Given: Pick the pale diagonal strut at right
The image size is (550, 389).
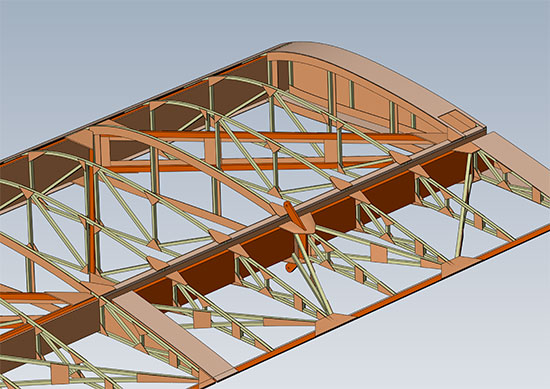Looking at the screenshot, I should click(x=463, y=205).
